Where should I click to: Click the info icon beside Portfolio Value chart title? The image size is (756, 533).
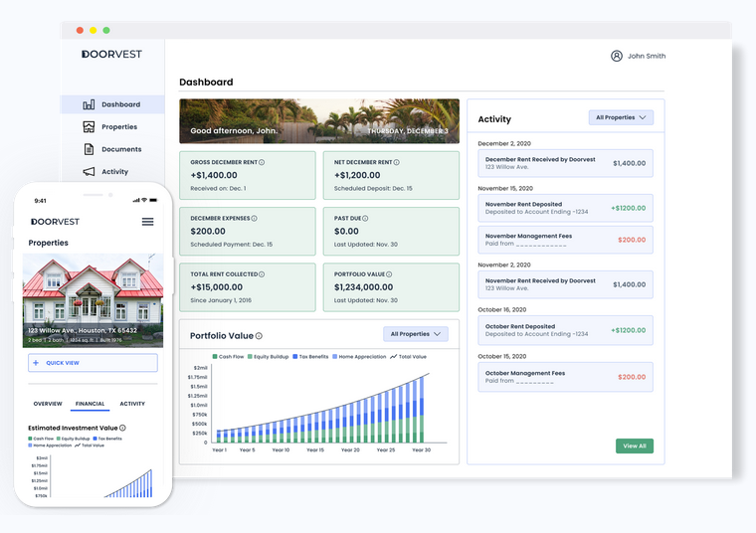point(259,336)
